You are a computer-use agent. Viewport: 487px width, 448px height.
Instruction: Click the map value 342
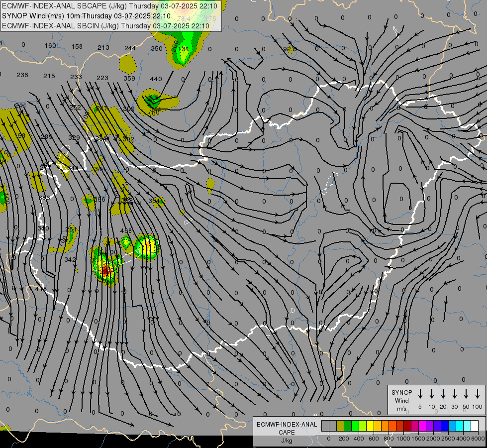point(70,259)
